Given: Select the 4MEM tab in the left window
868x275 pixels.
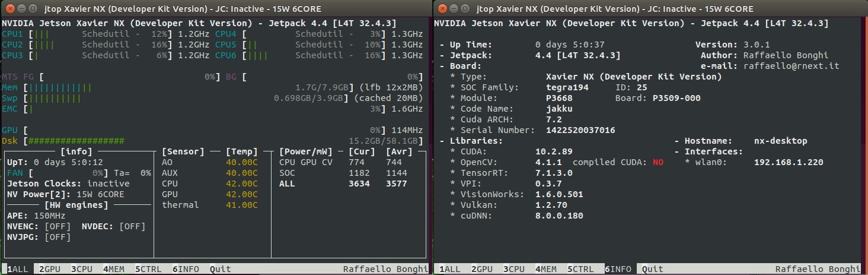Looking at the screenshot, I should [114, 269].
